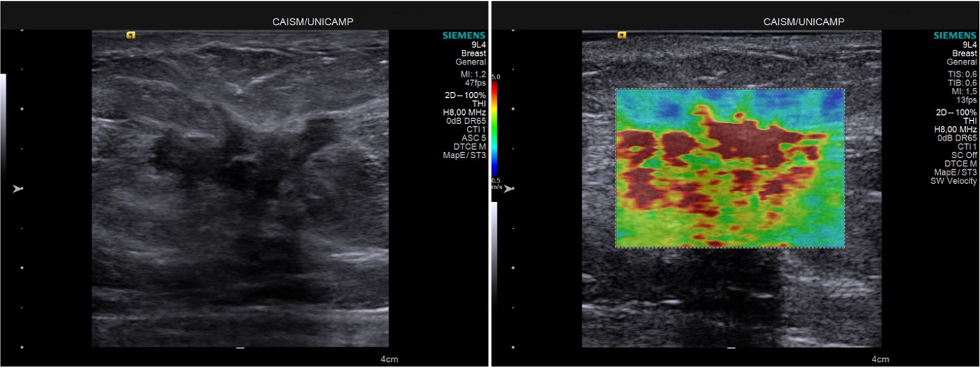Click the MapE / ST3 setting in left panel
Viewport: 980px width, 368px height.
click(465, 154)
